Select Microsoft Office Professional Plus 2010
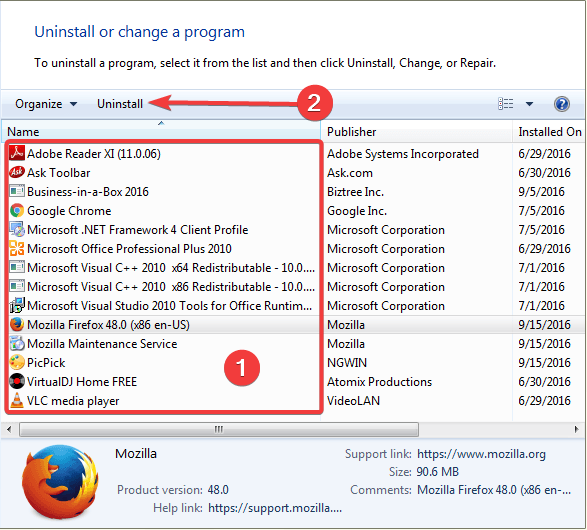The height and width of the screenshot is (530, 587). (129, 249)
